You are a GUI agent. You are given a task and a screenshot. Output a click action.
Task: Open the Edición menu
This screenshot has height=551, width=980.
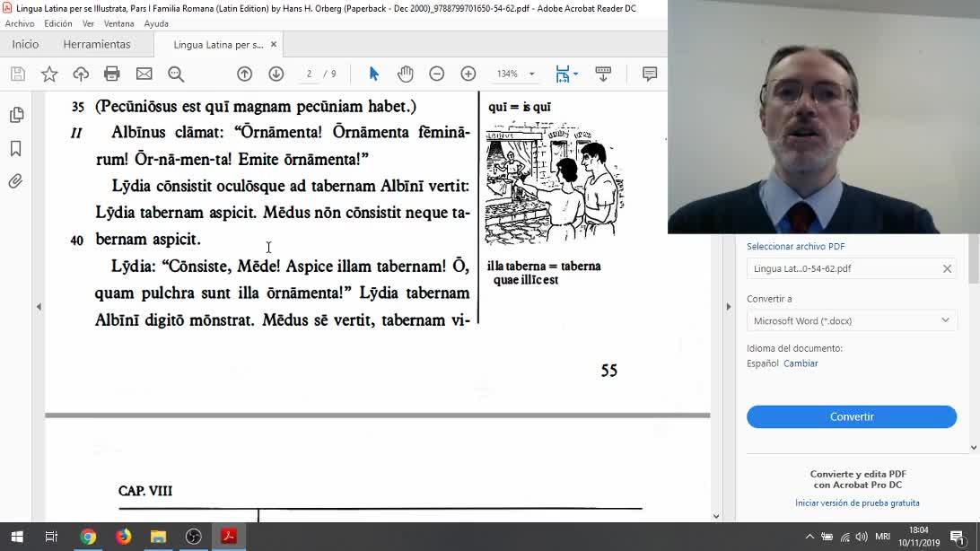58,23
